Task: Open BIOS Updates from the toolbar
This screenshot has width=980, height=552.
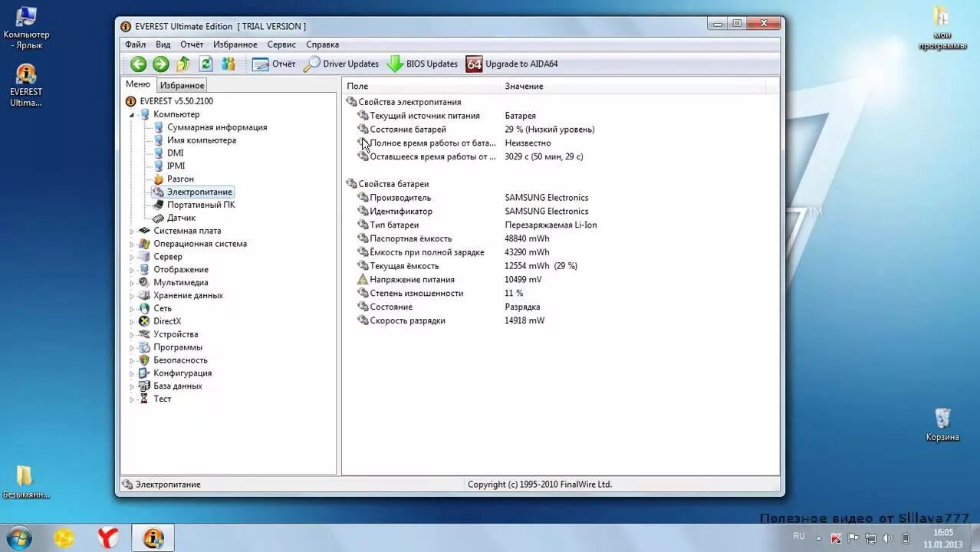Action: coord(423,64)
